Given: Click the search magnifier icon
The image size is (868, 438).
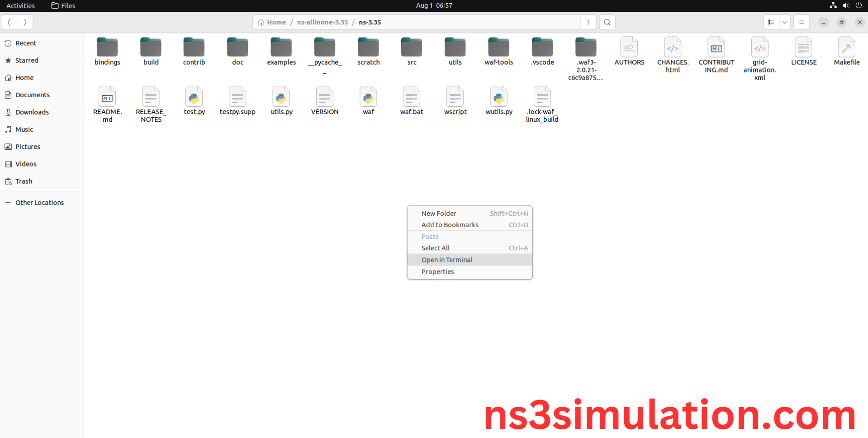Looking at the screenshot, I should (607, 22).
